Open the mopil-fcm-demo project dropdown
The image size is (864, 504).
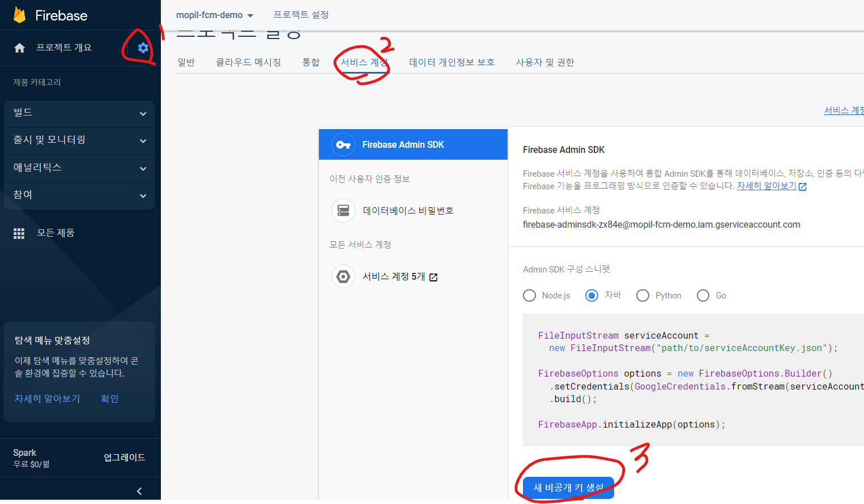tap(215, 15)
